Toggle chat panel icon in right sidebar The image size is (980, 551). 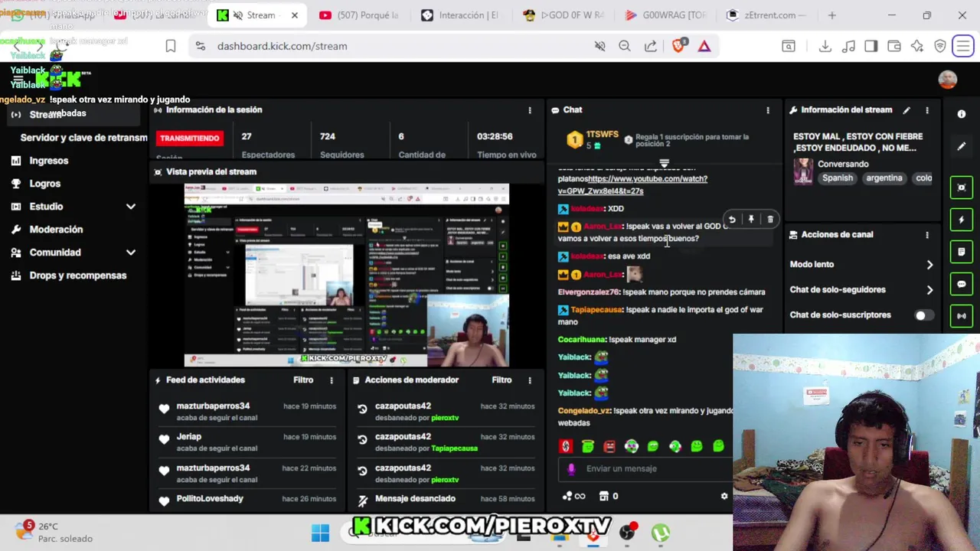[x=962, y=284]
